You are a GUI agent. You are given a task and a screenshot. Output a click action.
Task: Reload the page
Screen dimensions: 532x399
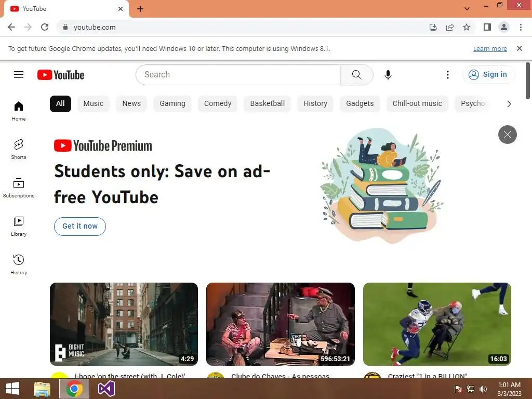(x=45, y=27)
